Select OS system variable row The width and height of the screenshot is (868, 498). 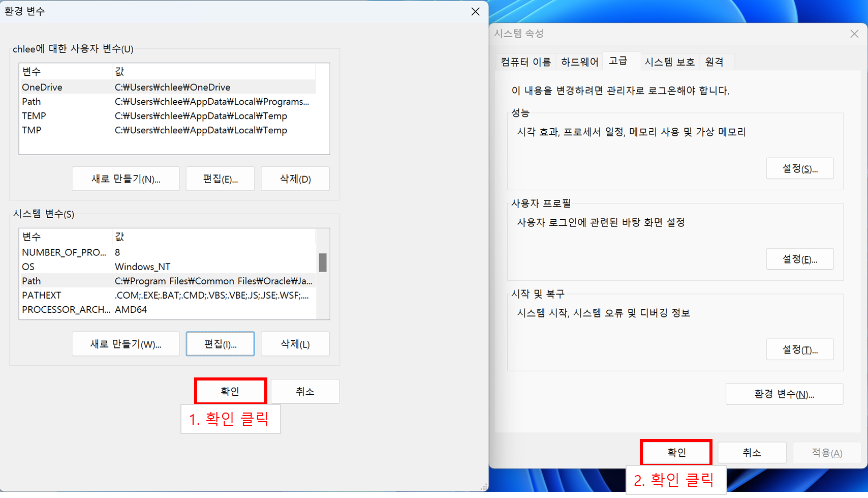coord(168,267)
